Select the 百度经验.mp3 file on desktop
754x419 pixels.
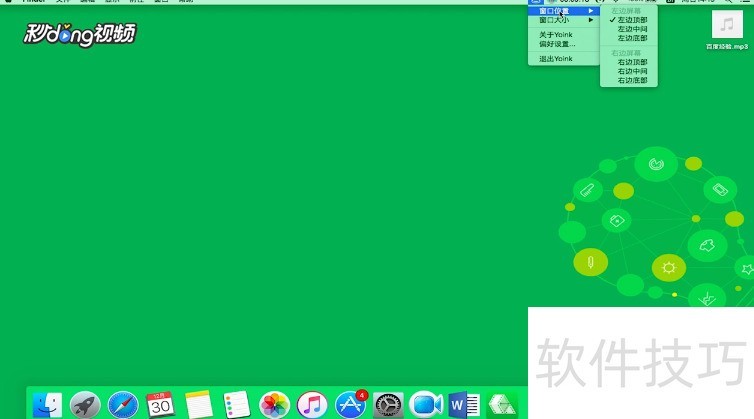tap(727, 30)
